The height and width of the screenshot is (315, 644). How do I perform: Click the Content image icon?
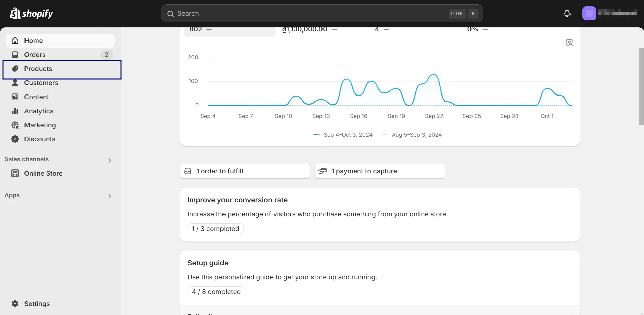click(15, 97)
